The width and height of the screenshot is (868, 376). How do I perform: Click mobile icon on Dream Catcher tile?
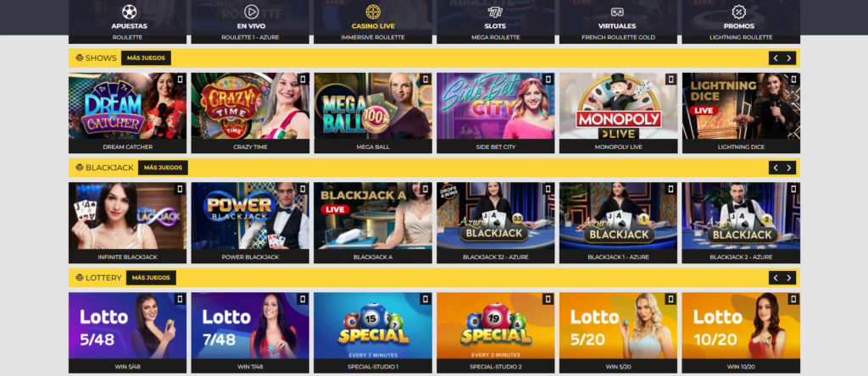tap(180, 80)
